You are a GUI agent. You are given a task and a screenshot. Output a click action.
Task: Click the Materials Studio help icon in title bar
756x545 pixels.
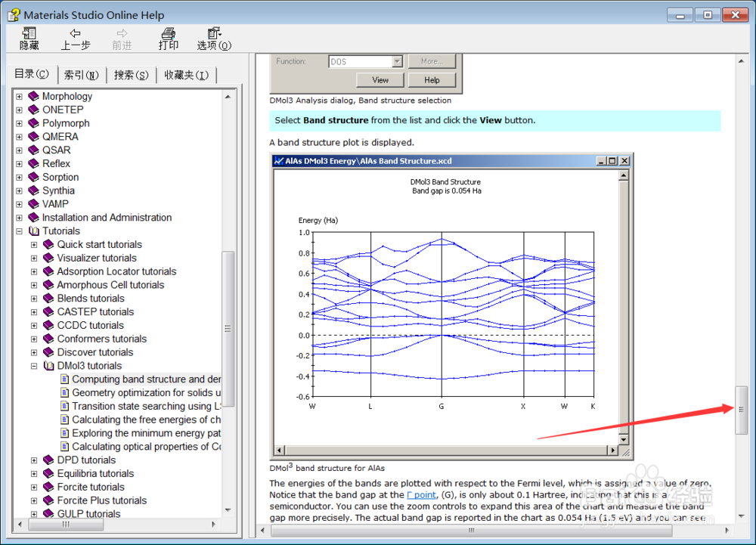[14, 15]
